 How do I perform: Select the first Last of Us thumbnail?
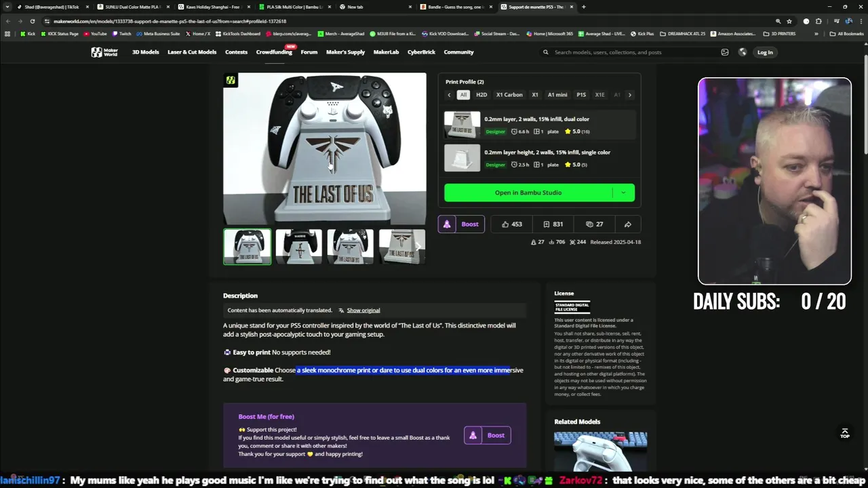click(x=248, y=247)
